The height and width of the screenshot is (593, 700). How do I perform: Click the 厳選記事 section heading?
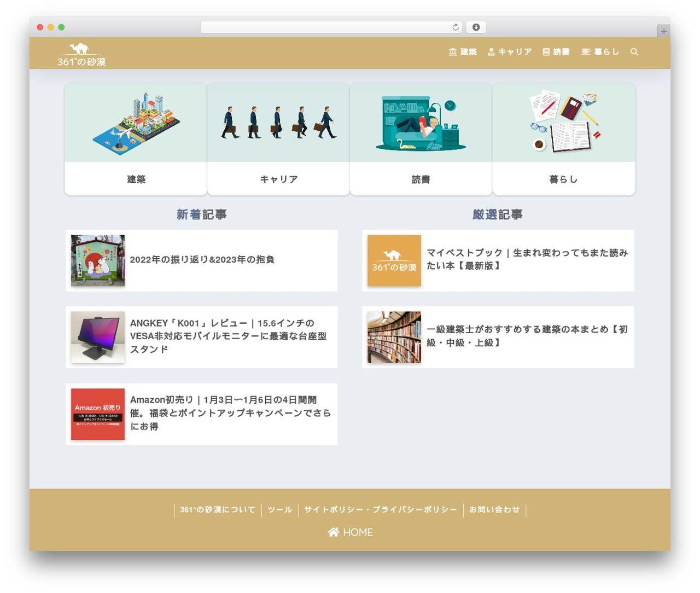(498, 214)
